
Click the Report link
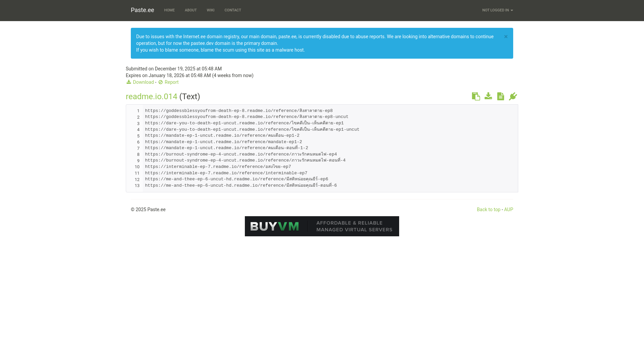point(168,82)
